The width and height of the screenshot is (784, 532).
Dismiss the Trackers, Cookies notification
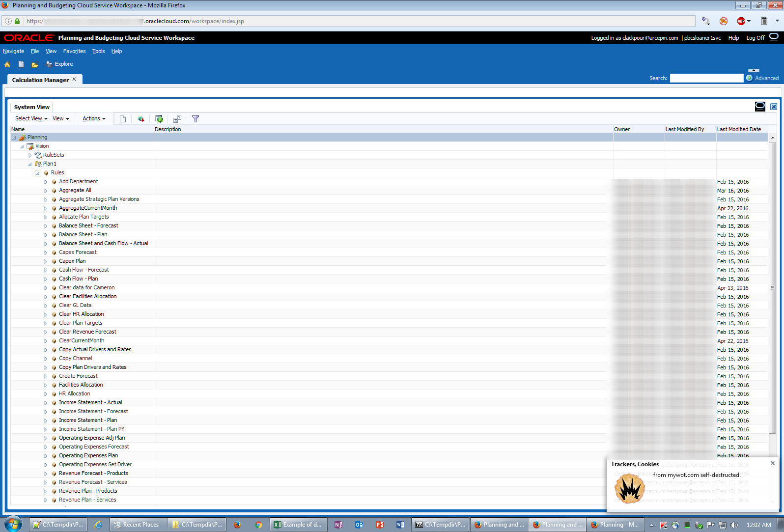[x=773, y=463]
